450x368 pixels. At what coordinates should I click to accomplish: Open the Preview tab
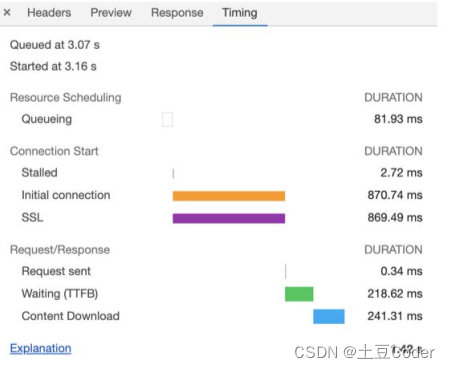pos(111,13)
